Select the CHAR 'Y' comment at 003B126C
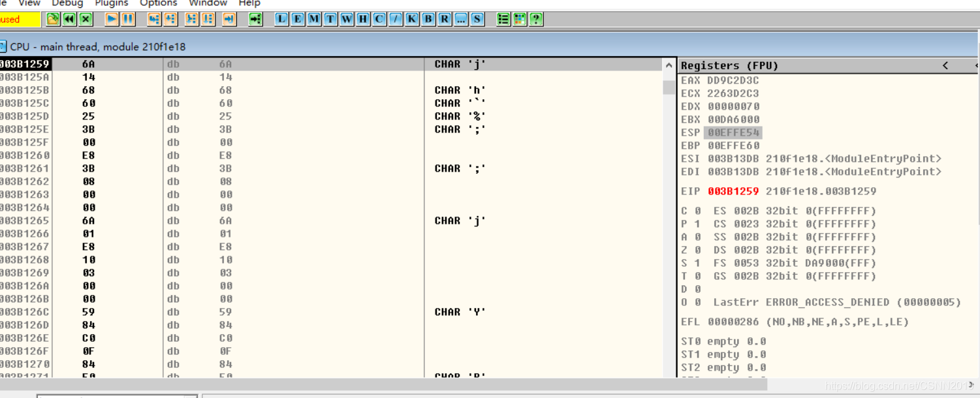Image resolution: width=980 pixels, height=398 pixels. pyautogui.click(x=460, y=312)
